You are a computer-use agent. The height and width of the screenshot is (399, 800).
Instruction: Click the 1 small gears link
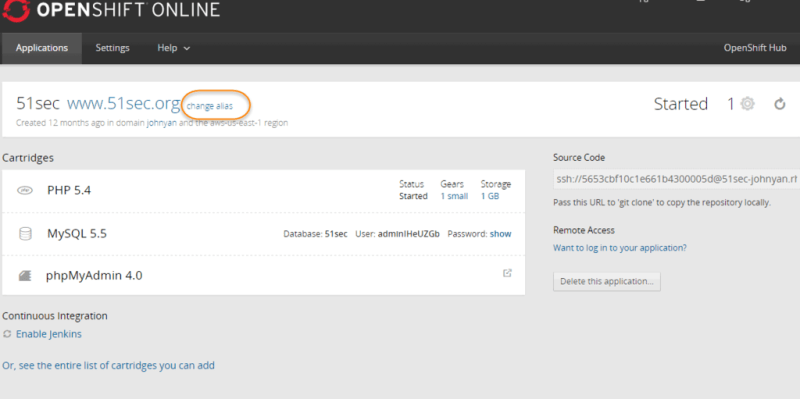[x=454, y=196]
